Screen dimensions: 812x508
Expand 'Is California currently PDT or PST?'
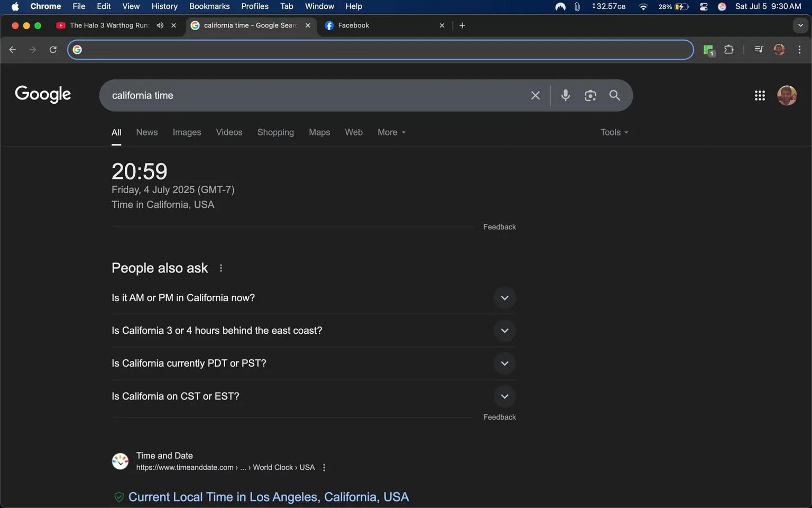[504, 364]
